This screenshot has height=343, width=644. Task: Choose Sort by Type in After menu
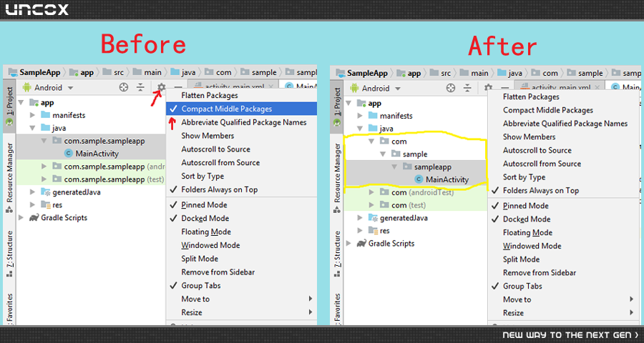tap(564, 177)
